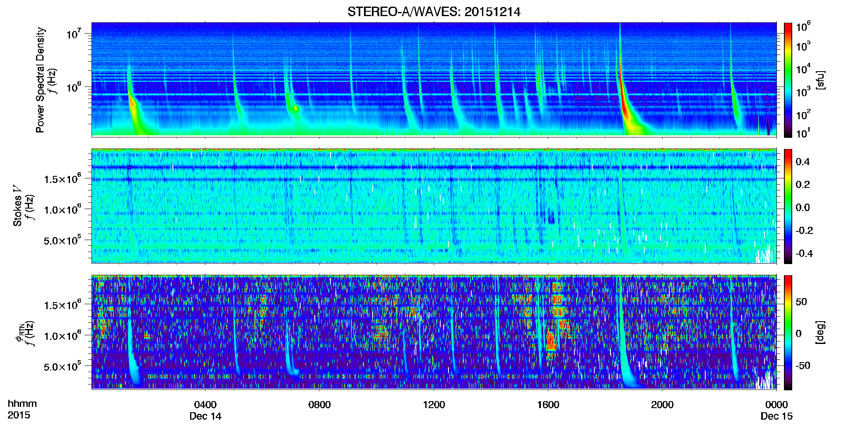The width and height of the screenshot is (868, 447).
Task: Click the 2000 time tick label
Action: (x=662, y=405)
